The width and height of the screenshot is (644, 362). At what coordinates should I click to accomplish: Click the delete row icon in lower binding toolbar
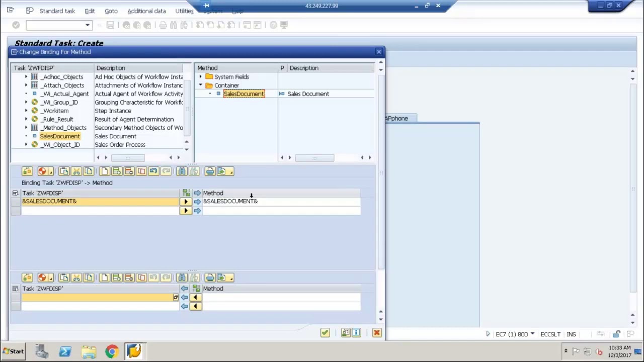coord(129,278)
